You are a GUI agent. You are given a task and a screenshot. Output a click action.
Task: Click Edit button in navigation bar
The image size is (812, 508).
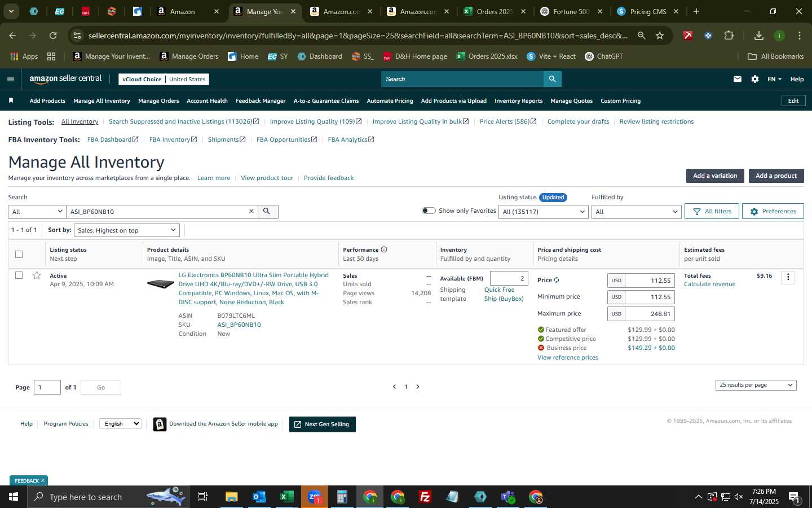click(x=793, y=100)
